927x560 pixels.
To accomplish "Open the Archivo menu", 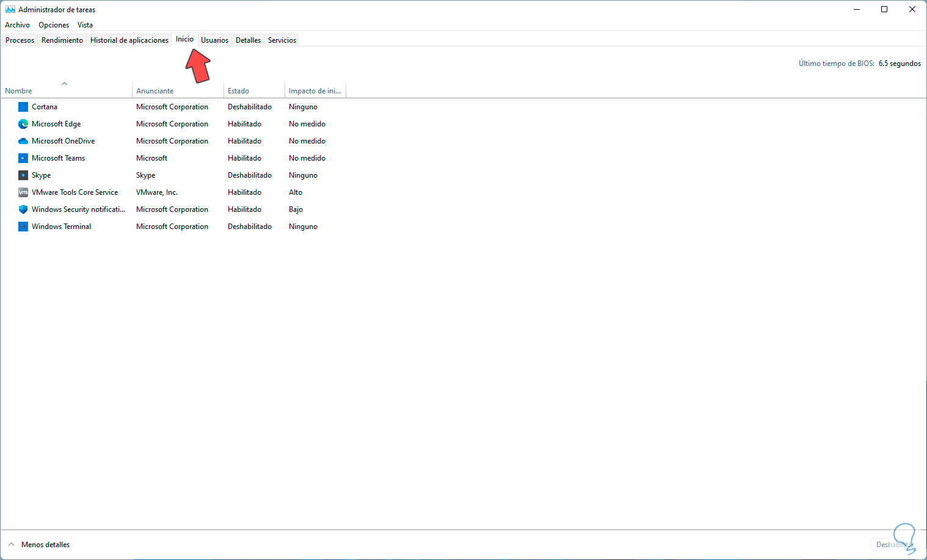I will pyautogui.click(x=17, y=25).
